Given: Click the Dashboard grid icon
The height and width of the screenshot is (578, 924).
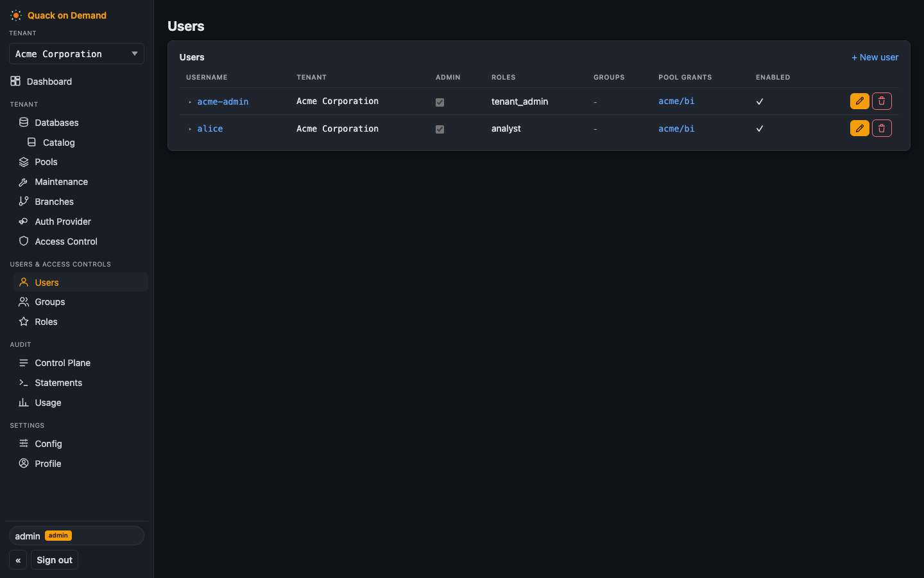Looking at the screenshot, I should tap(15, 81).
